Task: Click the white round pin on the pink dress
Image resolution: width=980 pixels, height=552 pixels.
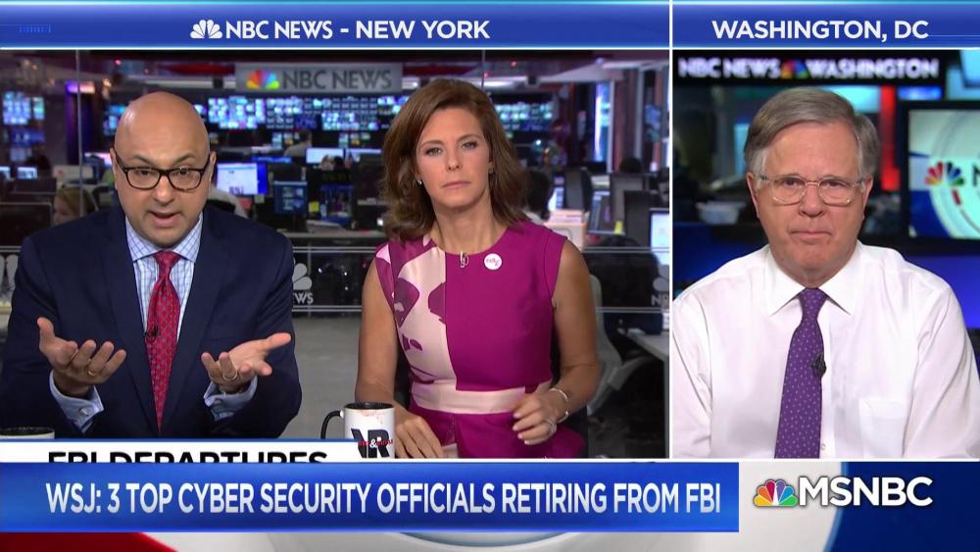Action: point(493,262)
